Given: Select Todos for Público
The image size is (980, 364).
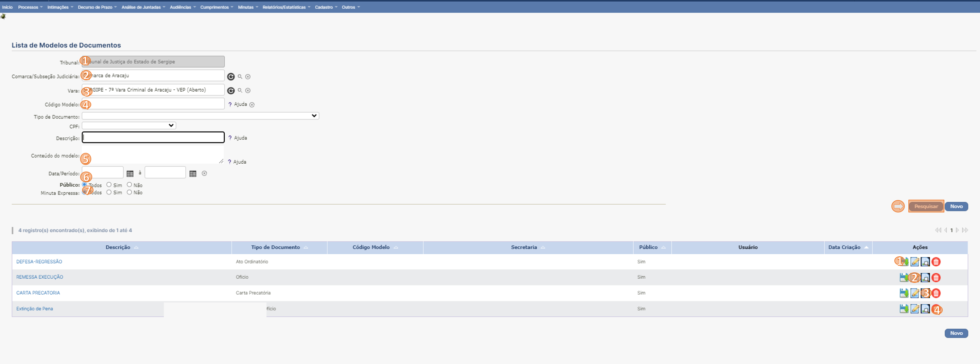Looking at the screenshot, I should (x=84, y=185).
